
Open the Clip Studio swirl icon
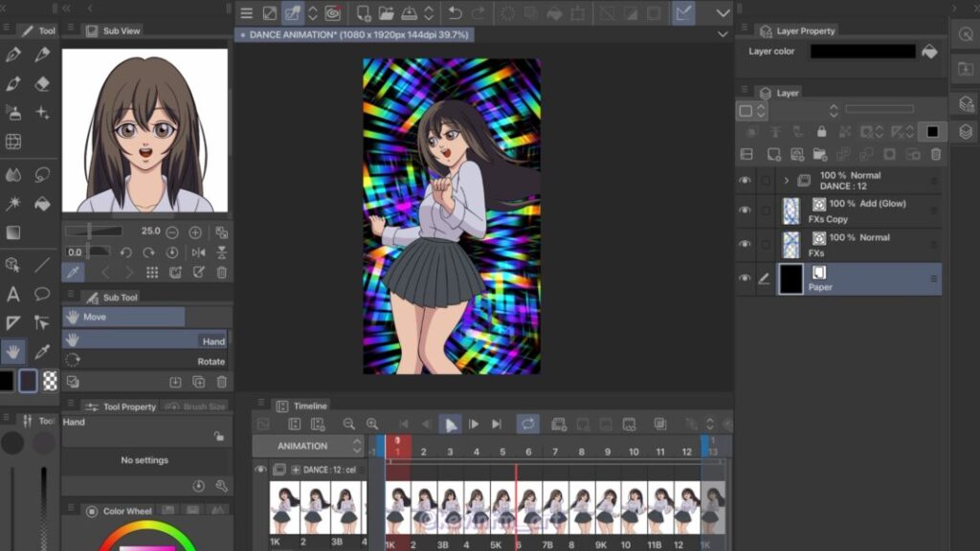click(x=332, y=13)
